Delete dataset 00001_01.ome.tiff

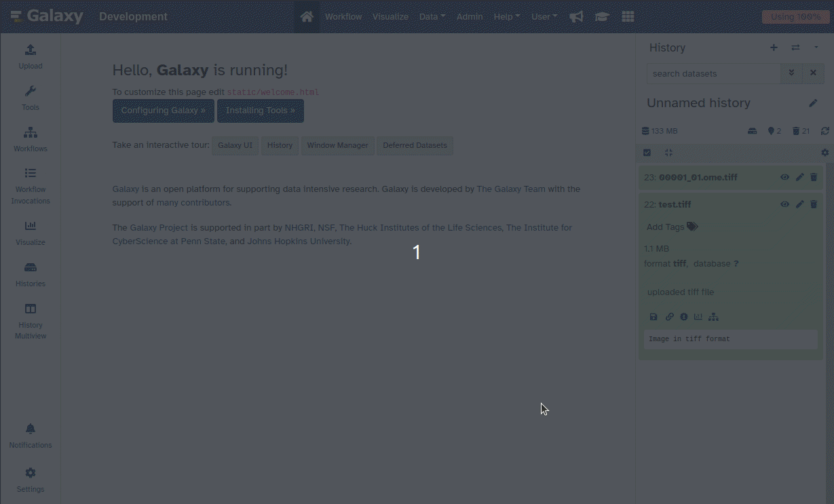coord(814,177)
